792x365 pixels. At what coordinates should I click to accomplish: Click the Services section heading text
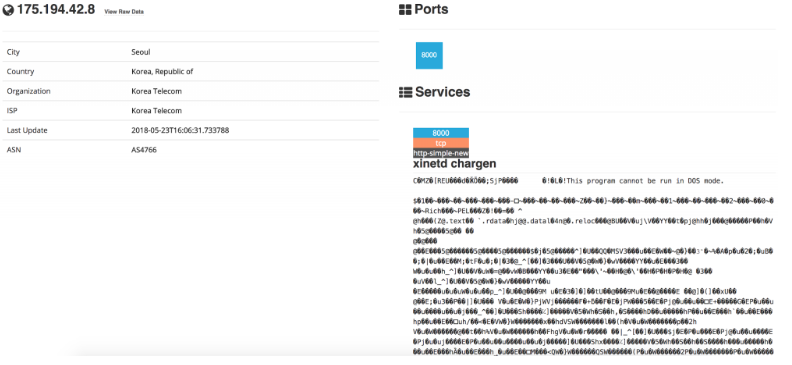click(442, 92)
